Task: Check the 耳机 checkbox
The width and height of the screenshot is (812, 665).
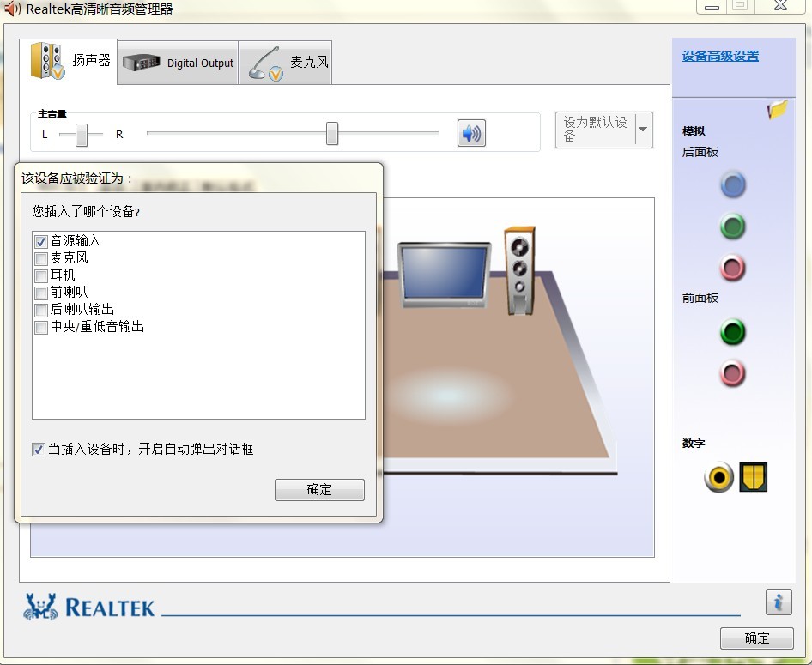Action: (x=41, y=275)
